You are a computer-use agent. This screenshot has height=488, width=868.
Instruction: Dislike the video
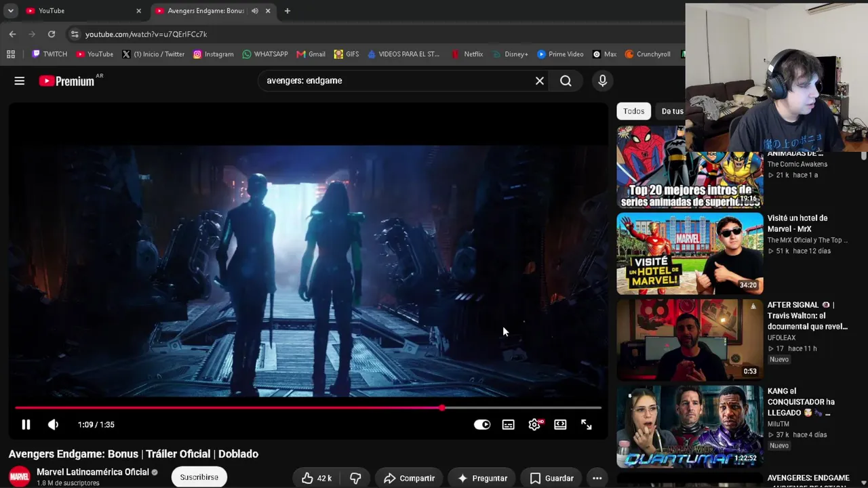pos(355,478)
